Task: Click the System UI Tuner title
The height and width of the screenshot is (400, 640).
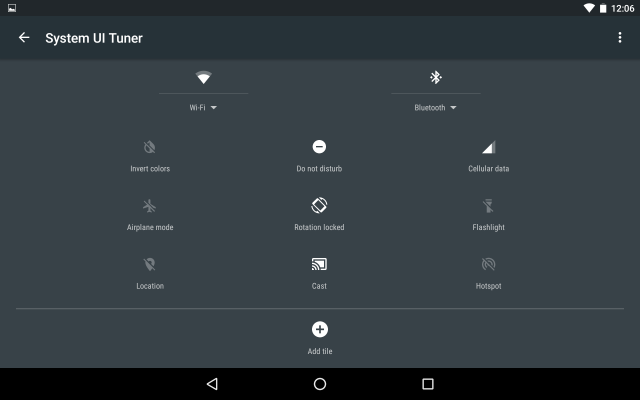Action: coord(94,38)
